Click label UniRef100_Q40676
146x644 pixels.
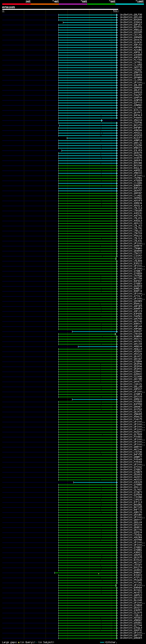coord(131,40)
